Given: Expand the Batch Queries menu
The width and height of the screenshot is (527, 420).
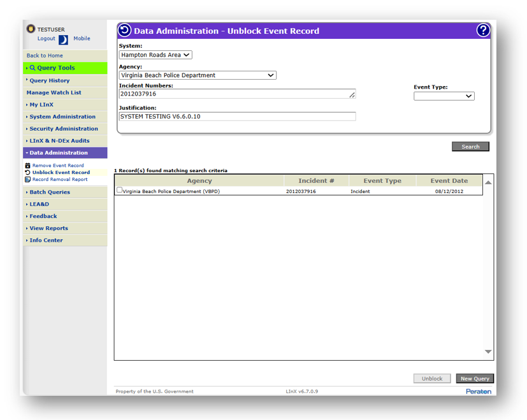Looking at the screenshot, I should (50, 192).
